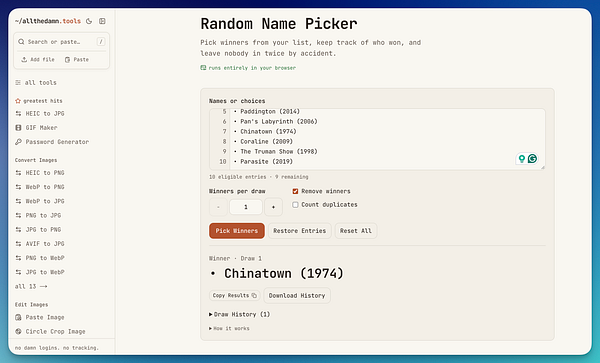The image size is (600, 363).
Task: Click the Pick Winners button
Action: click(237, 231)
